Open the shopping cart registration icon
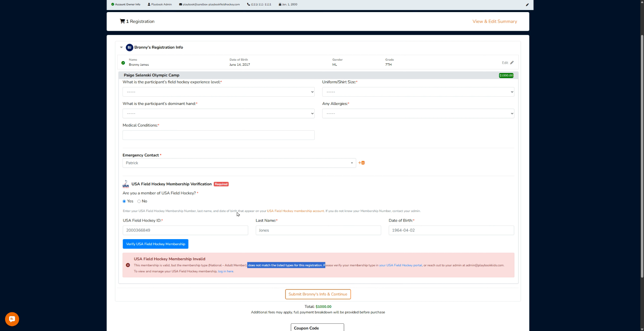The image size is (644, 331). [122, 21]
